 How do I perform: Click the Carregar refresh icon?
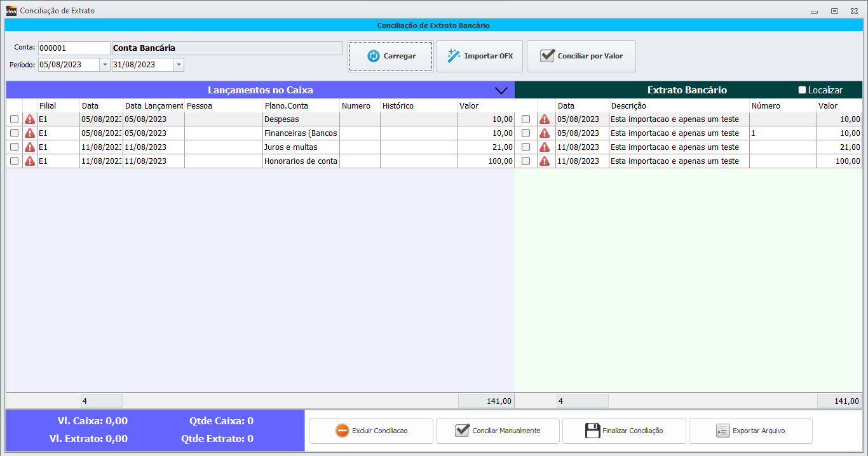click(373, 57)
